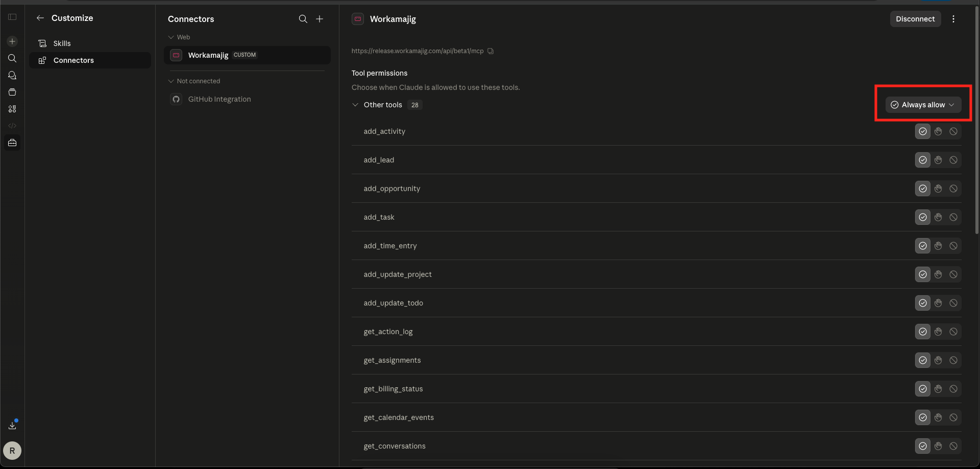
Task: Open the projects icon in left rail
Action: point(12,92)
